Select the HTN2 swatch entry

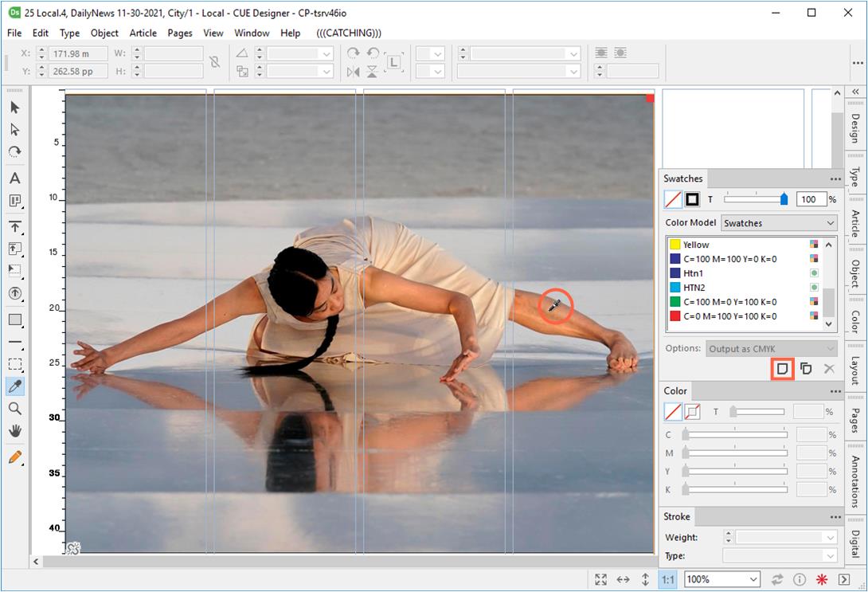(x=694, y=288)
